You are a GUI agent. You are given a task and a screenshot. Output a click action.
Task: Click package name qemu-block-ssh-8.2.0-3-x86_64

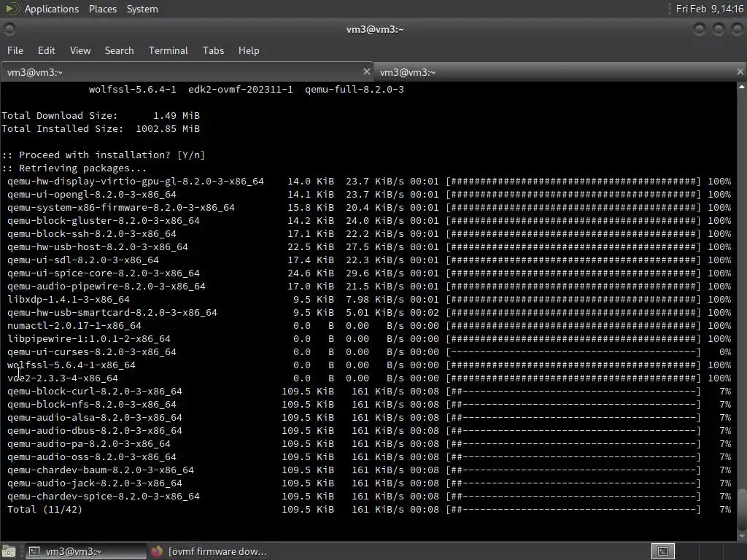[91, 234]
